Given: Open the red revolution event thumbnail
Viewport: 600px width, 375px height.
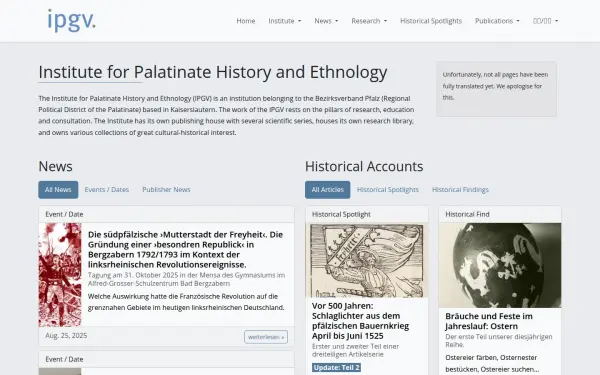Looking at the screenshot, I should (x=60, y=275).
